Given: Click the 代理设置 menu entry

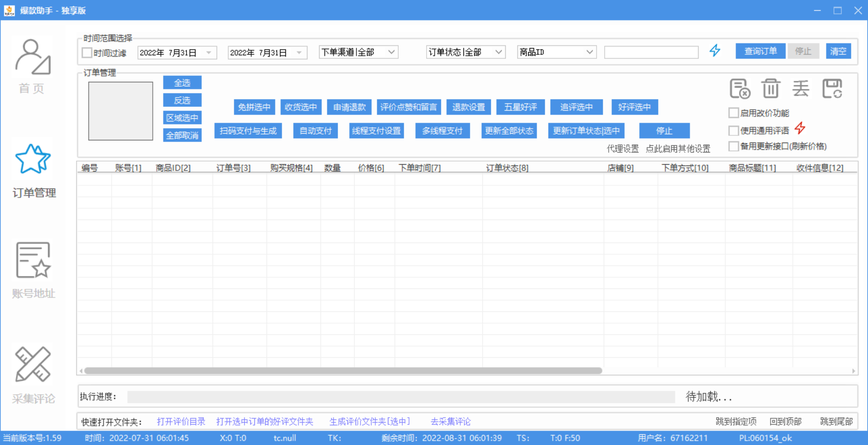Looking at the screenshot, I should (x=623, y=148).
